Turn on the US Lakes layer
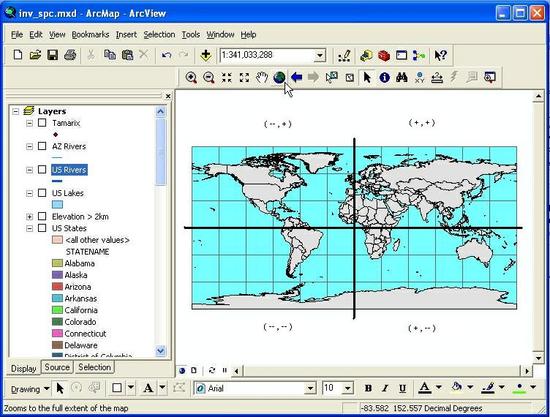 tap(42, 193)
